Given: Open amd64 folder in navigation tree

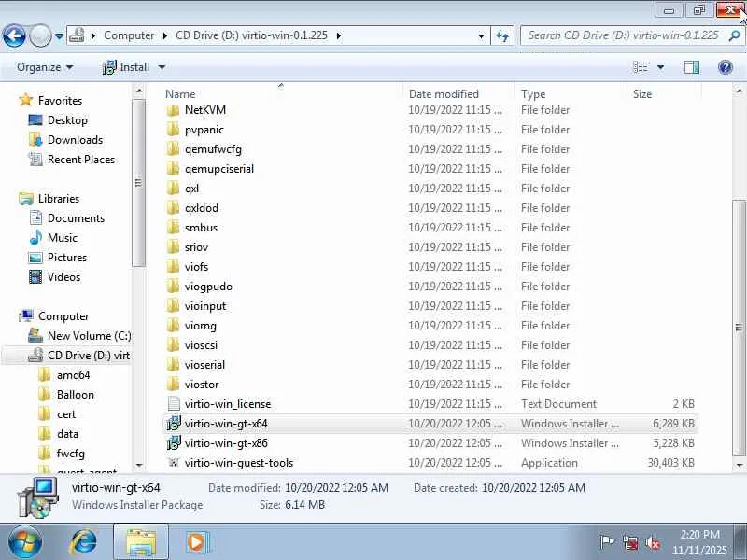Looking at the screenshot, I should point(73,375).
